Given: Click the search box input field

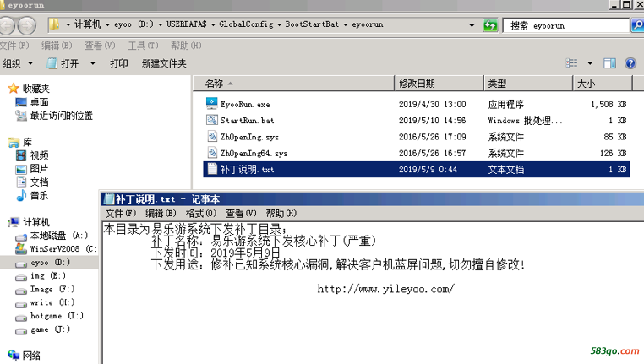Looking at the screenshot, I should point(566,25).
